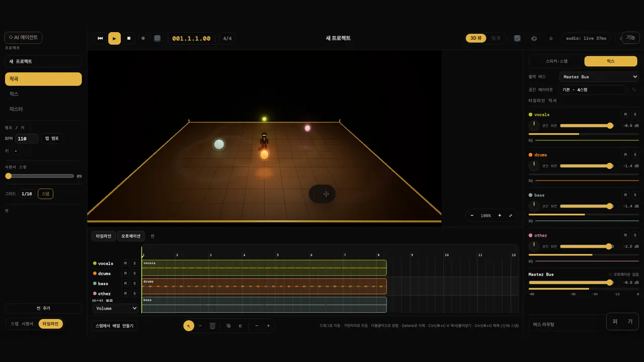Viewport: 644px width, 362px height.
Task: Select the 스텝 시퀀서 mode
Action: [x=22, y=324]
